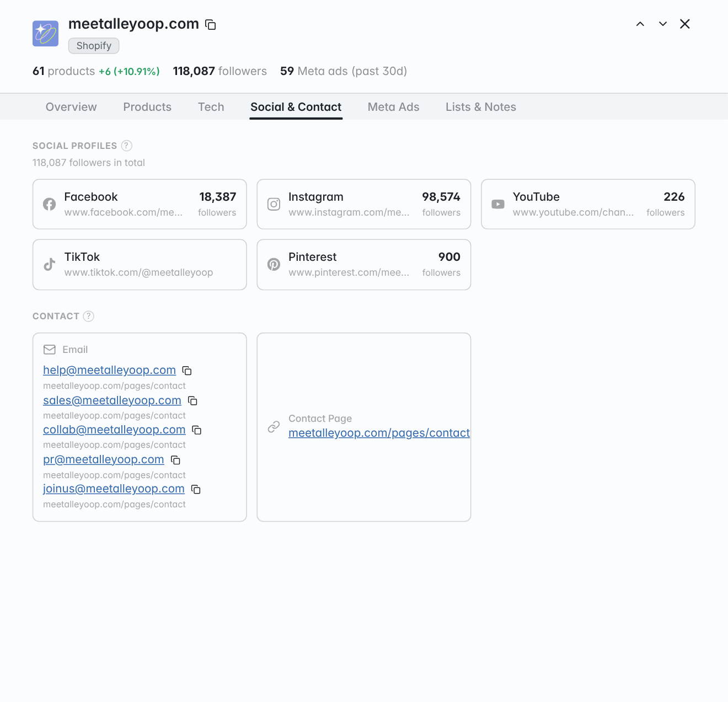Screen dimensions: 728x702
Task: Click the Contact Page chain-link icon
Action: (x=274, y=427)
